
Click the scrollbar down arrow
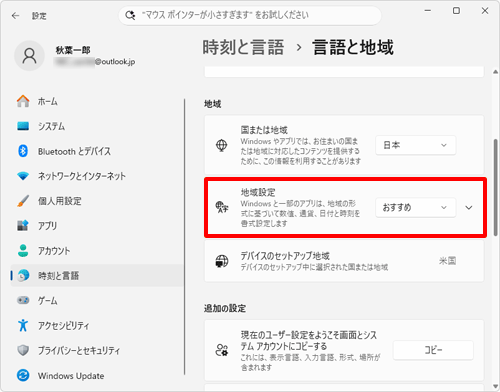(496, 386)
